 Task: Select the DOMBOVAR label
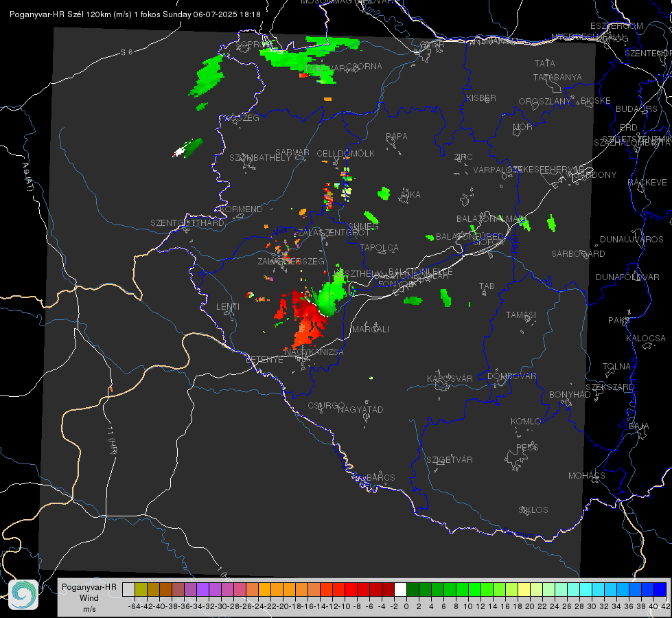coord(511,376)
